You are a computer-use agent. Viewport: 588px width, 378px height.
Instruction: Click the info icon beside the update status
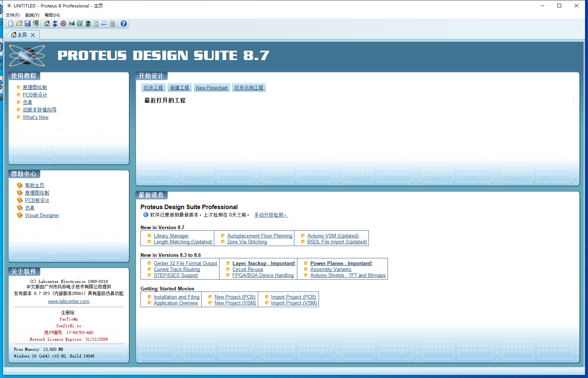(x=146, y=215)
